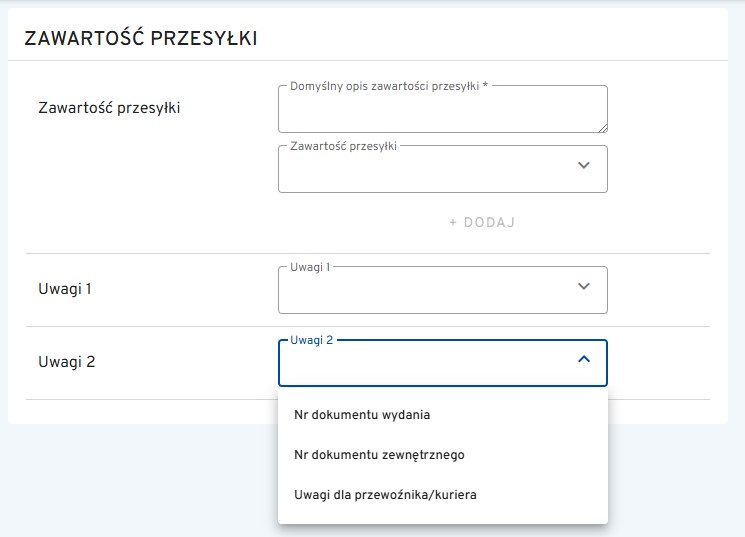Click the down chevron in Uwagi 1
Screen dimensions: 745x537
[x=585, y=286]
